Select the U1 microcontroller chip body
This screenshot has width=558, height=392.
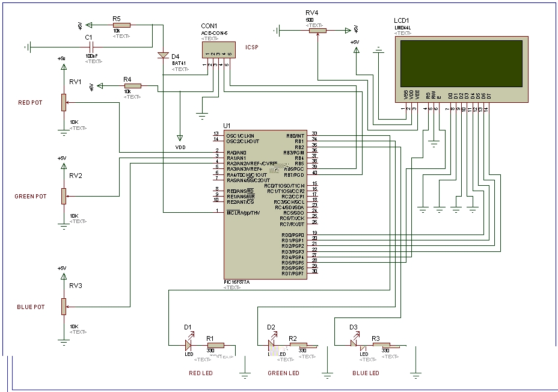(266, 204)
